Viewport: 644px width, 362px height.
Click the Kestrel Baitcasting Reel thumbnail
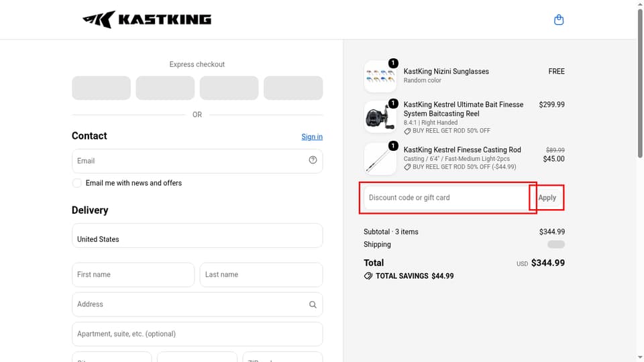[380, 117]
